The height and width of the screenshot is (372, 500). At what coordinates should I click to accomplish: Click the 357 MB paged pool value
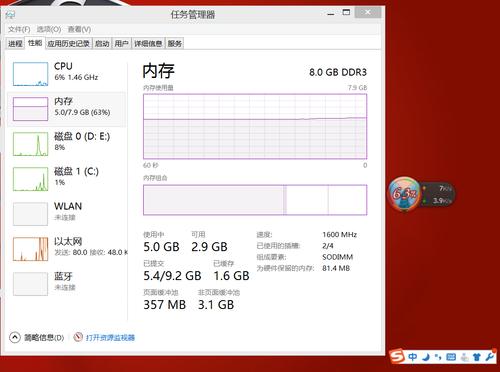pos(165,305)
